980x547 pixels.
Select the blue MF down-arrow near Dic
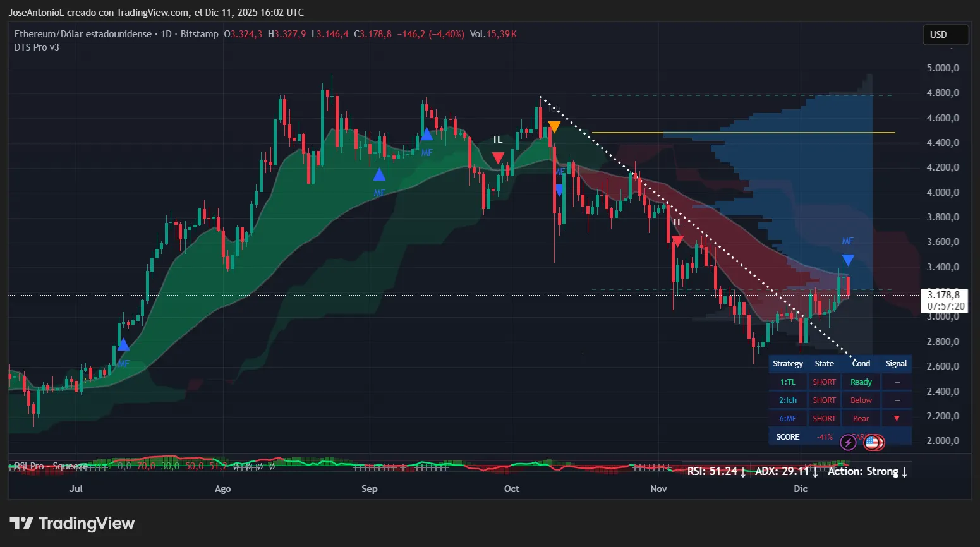847,260
